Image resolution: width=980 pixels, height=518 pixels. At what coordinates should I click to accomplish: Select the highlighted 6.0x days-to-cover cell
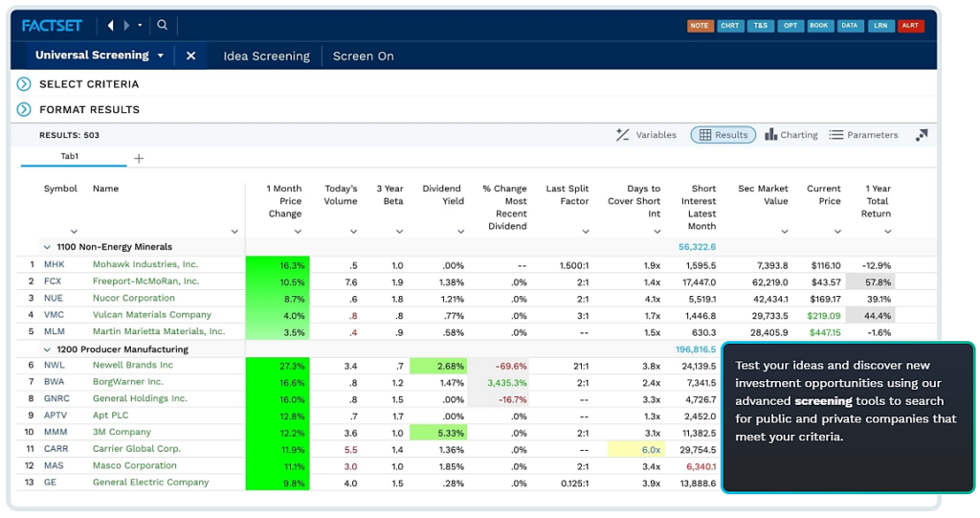[636, 450]
